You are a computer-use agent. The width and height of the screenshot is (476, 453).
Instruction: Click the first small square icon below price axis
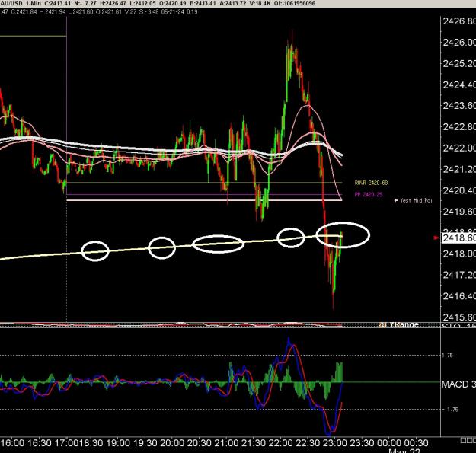coord(462,440)
